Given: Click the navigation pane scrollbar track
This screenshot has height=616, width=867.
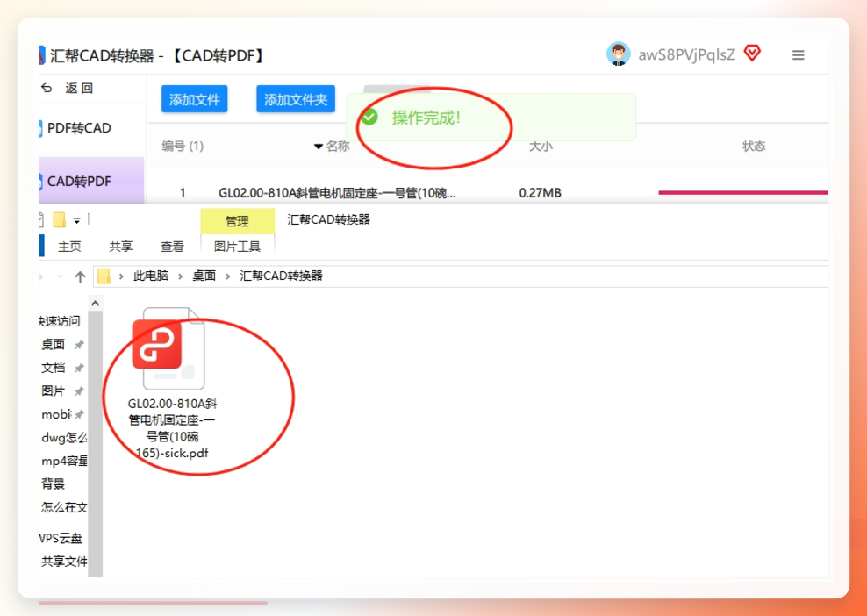Looking at the screenshot, I should coord(95,444).
